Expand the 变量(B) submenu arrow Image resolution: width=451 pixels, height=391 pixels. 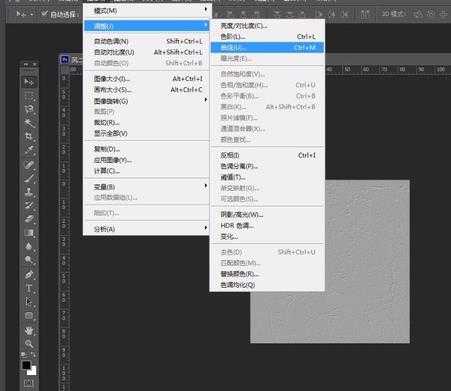tap(206, 186)
